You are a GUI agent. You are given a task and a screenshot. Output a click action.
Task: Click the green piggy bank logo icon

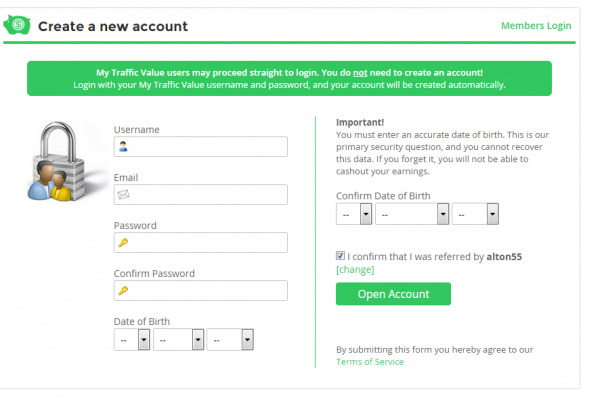pos(19,25)
